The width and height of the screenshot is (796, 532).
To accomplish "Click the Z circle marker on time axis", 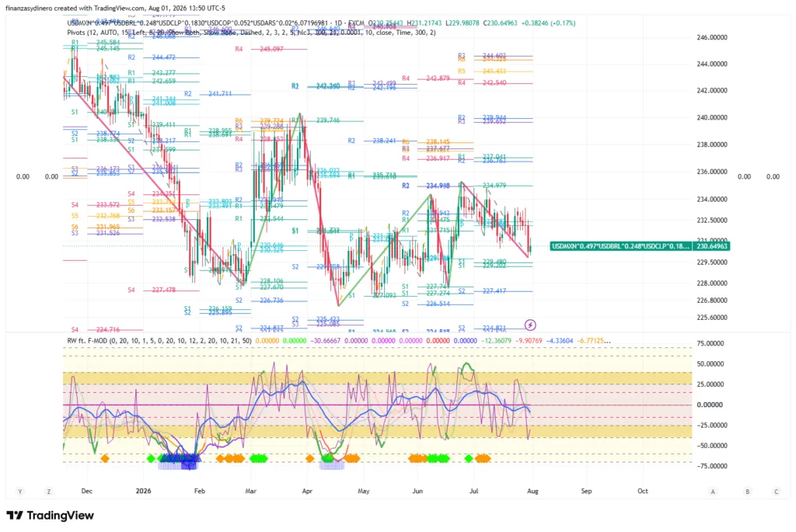I will [x=49, y=492].
